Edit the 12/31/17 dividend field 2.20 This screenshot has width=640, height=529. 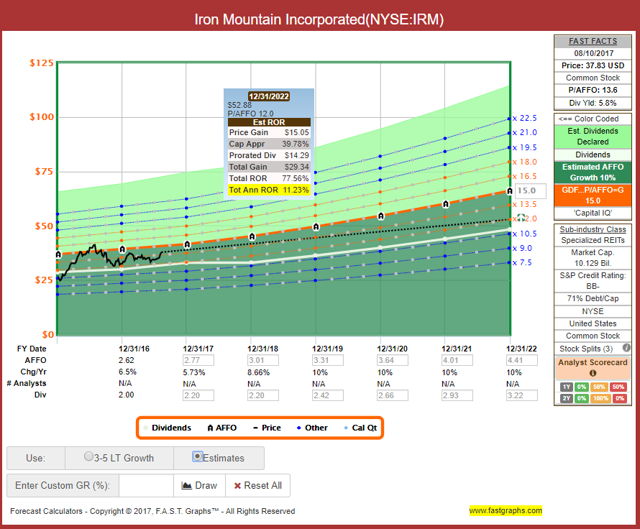198,396
